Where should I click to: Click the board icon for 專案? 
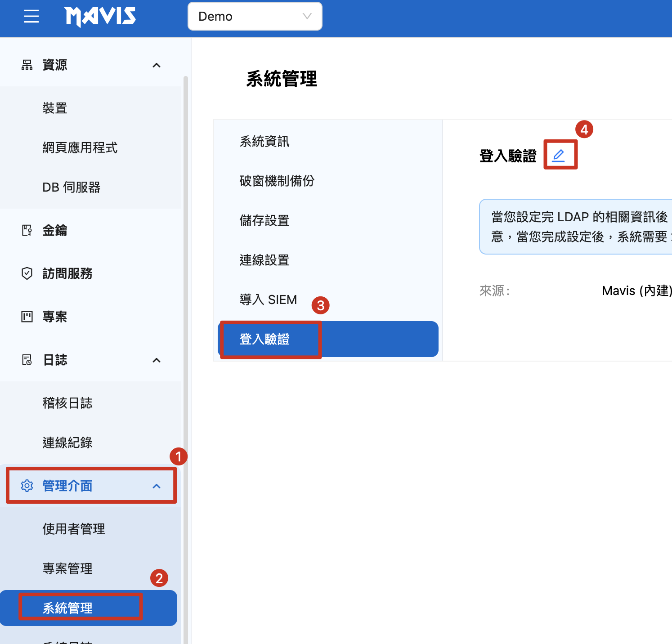tap(27, 317)
